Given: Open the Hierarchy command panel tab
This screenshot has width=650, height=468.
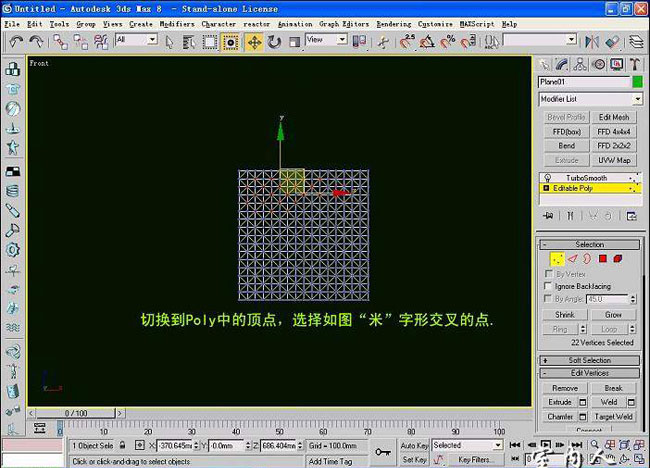Looking at the screenshot, I should tap(580, 64).
